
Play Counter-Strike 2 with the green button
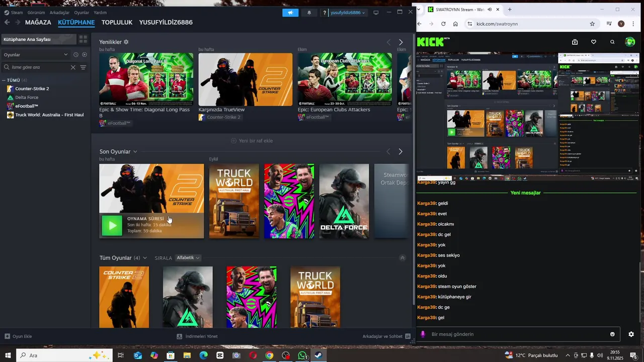click(112, 225)
